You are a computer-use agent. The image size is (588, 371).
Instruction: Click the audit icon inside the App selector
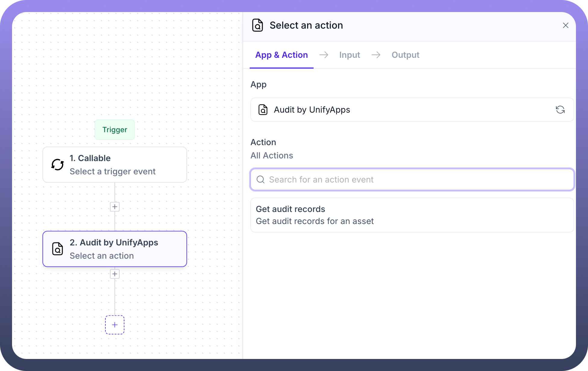263,110
